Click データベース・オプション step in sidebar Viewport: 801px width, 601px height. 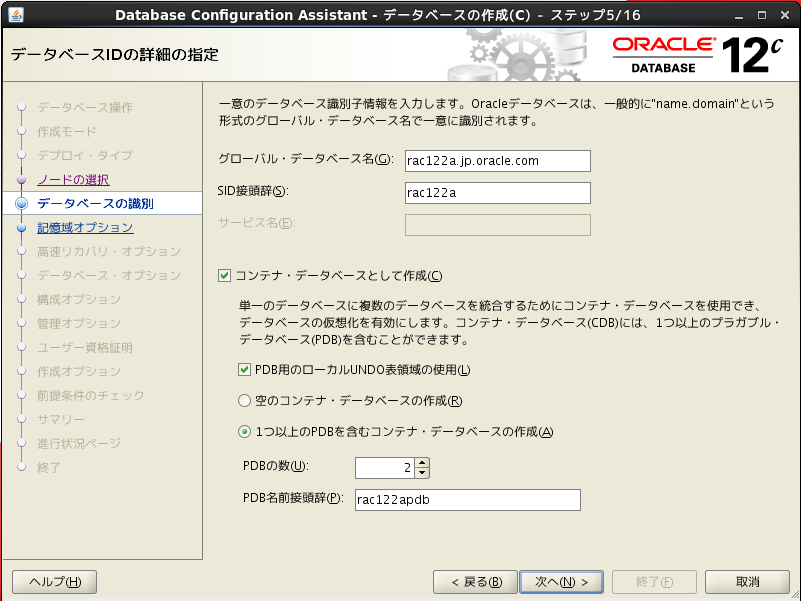109,275
